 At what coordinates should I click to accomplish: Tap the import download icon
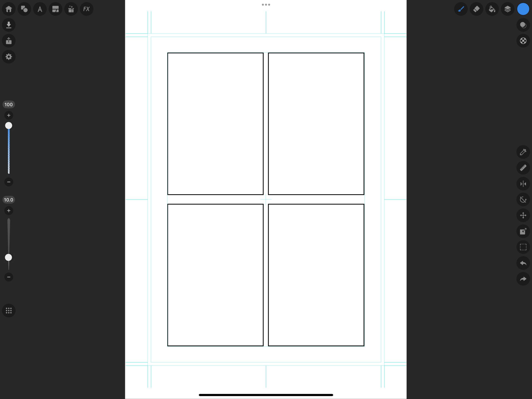coord(9,25)
